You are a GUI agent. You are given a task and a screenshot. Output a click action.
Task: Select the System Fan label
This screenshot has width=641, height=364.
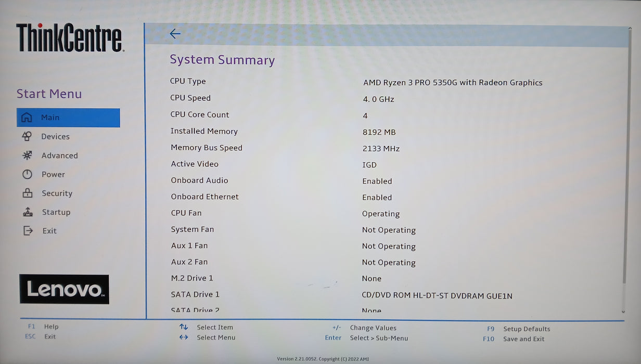pos(193,229)
